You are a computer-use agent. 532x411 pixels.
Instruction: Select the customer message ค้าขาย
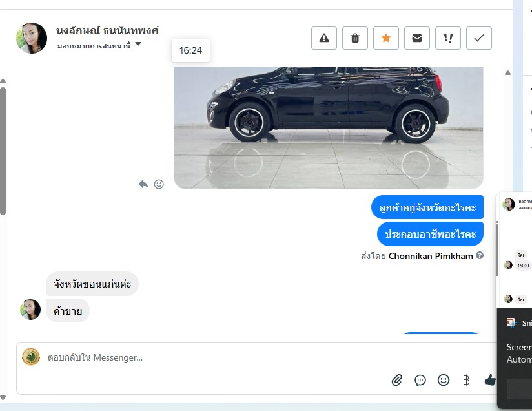68,310
